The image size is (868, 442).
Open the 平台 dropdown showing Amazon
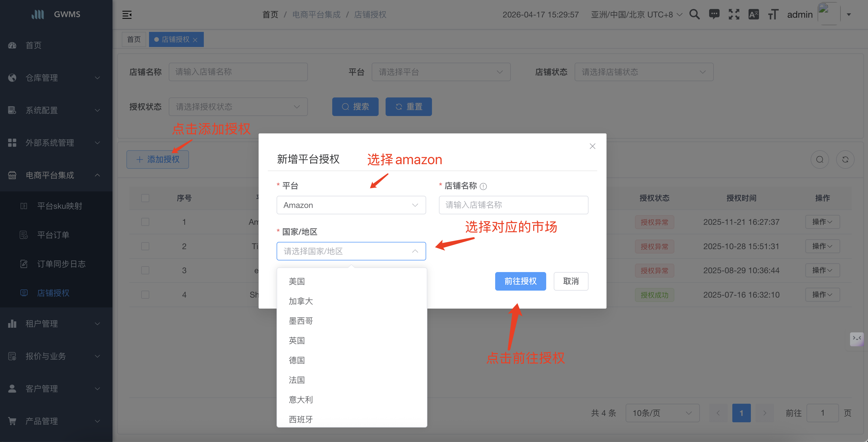coord(351,205)
